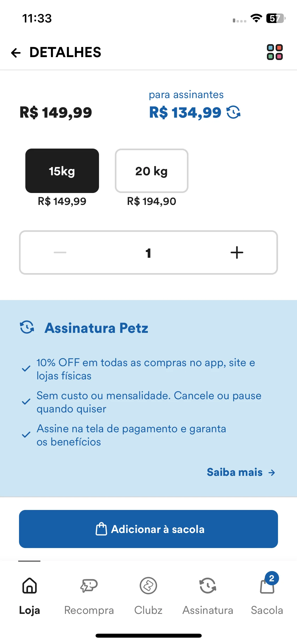The width and height of the screenshot is (297, 644).
Task: Open the colorful four-square grid menu
Action: [x=275, y=52]
